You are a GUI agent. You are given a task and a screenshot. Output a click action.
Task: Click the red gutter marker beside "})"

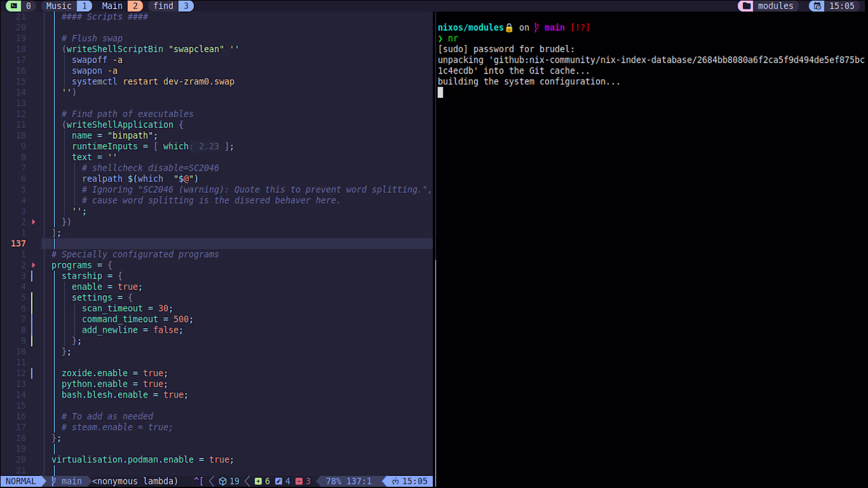tap(34, 222)
